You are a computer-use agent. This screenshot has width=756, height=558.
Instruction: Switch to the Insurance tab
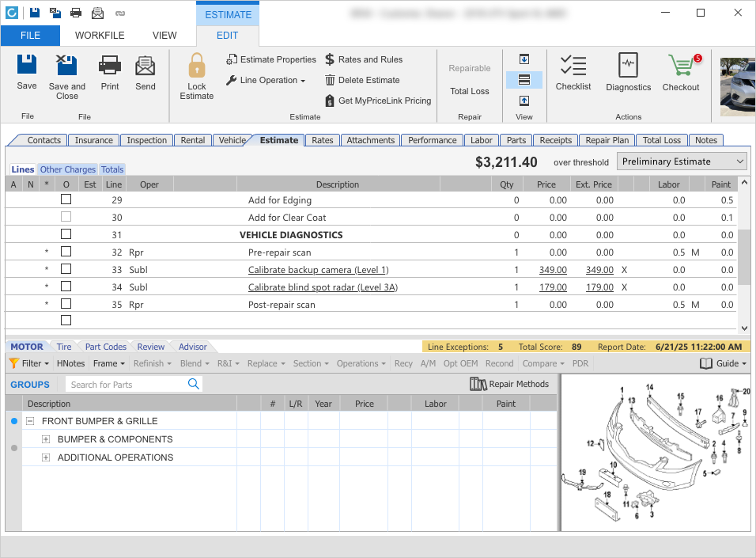point(93,140)
